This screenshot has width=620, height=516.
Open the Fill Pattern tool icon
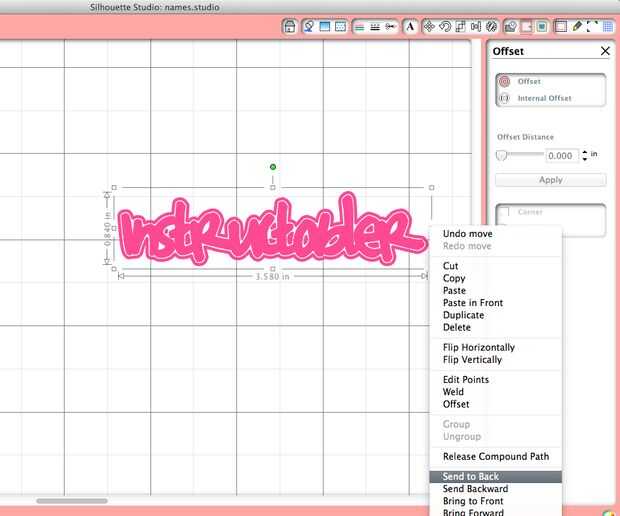coord(340,26)
